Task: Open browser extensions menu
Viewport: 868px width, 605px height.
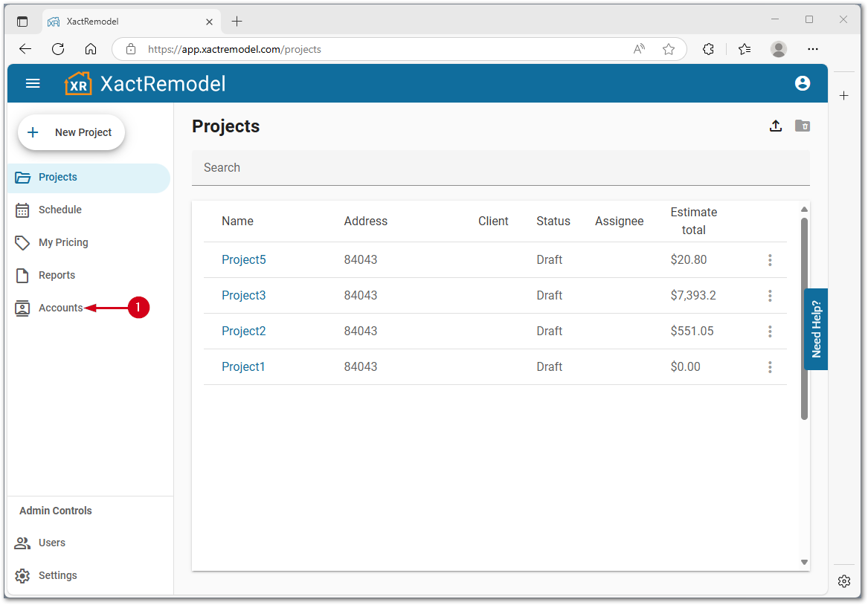Action: click(x=708, y=49)
